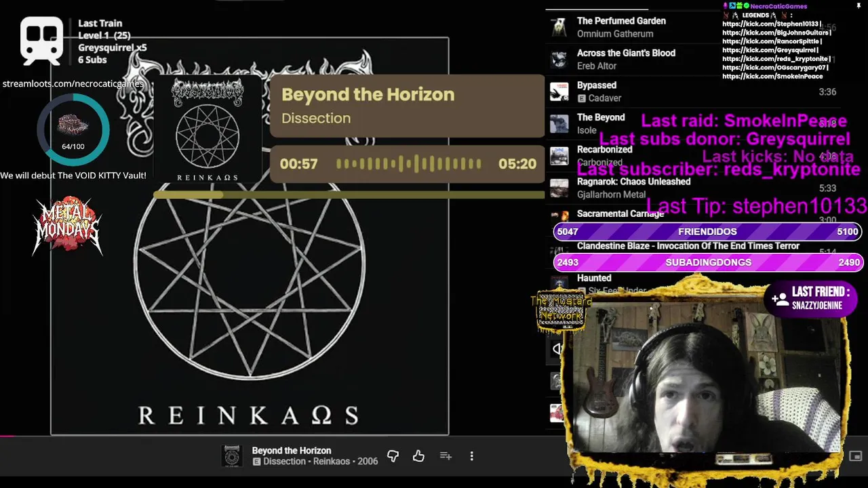This screenshot has width=868, height=488.
Task: Click the streamloots.com/necrocaticgames link text
Action: 73,84
